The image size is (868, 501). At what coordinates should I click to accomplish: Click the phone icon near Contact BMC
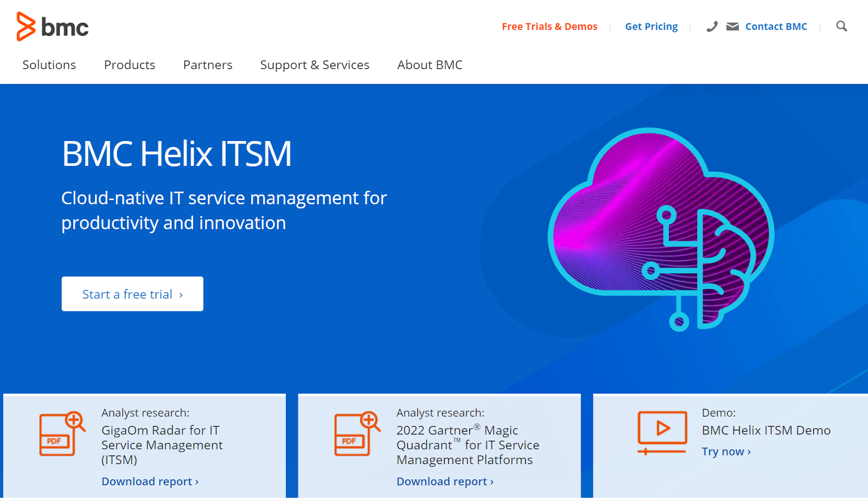point(711,26)
